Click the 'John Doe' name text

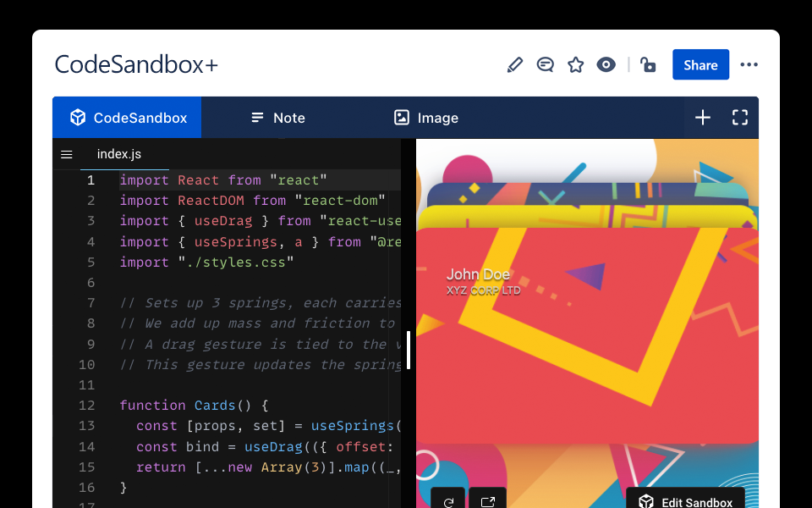[478, 274]
